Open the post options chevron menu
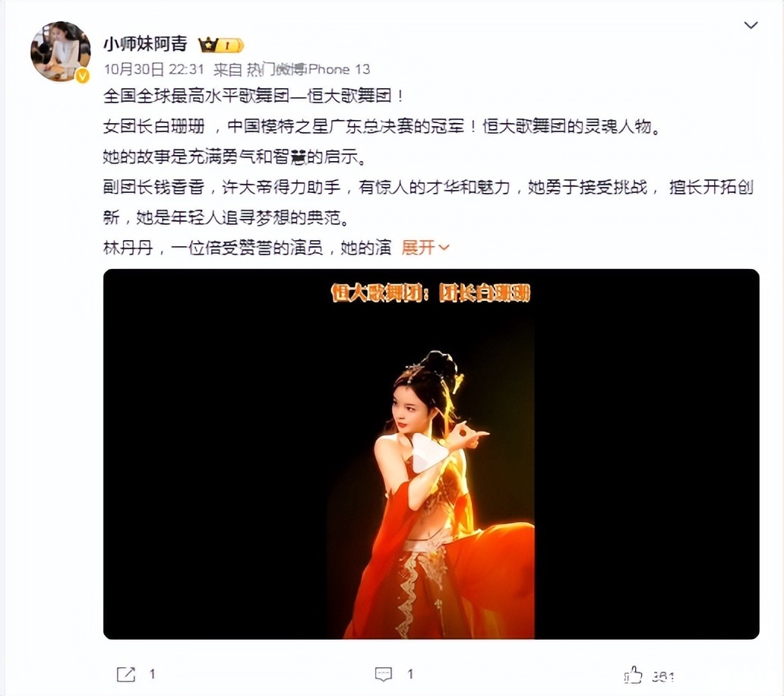 point(751,25)
